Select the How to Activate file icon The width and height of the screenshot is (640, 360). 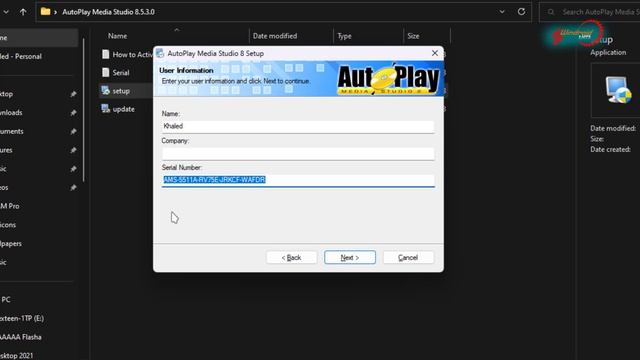106,54
